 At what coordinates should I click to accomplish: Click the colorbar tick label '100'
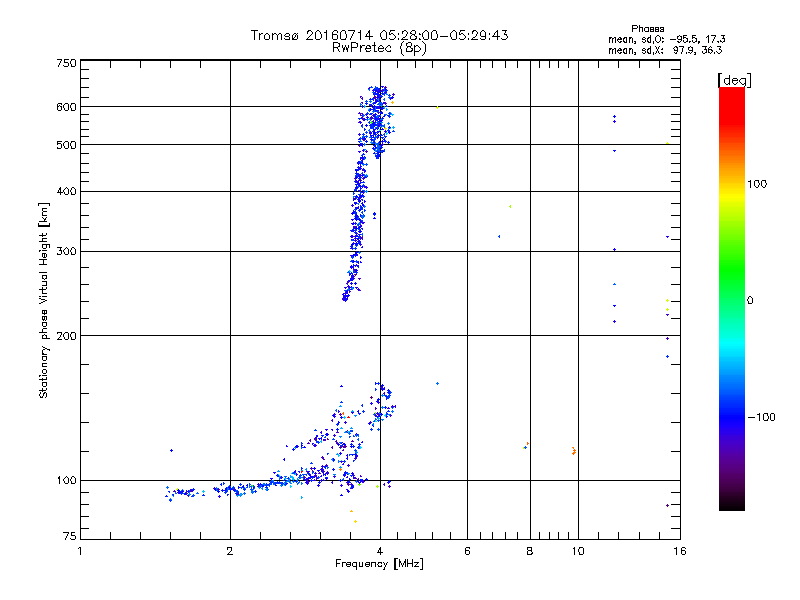pos(757,184)
